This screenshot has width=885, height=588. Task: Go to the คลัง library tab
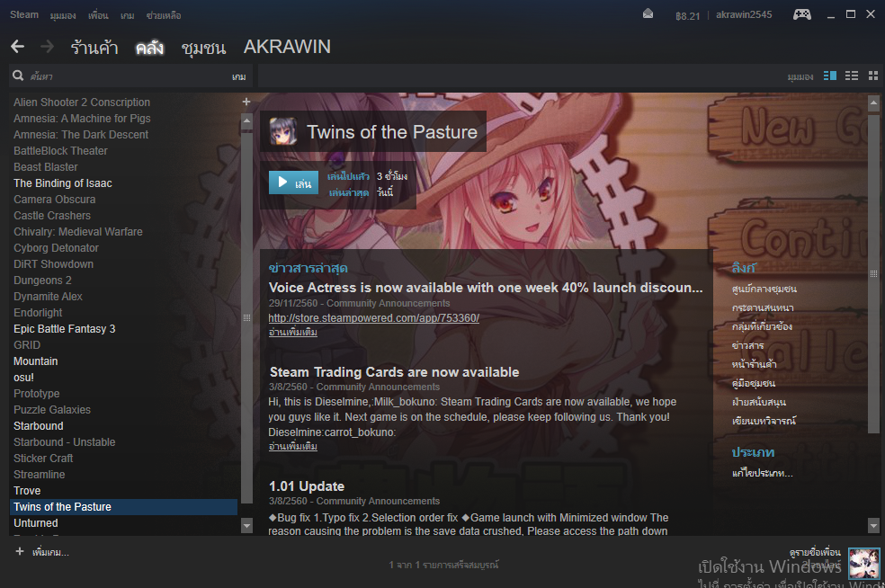[x=149, y=47]
